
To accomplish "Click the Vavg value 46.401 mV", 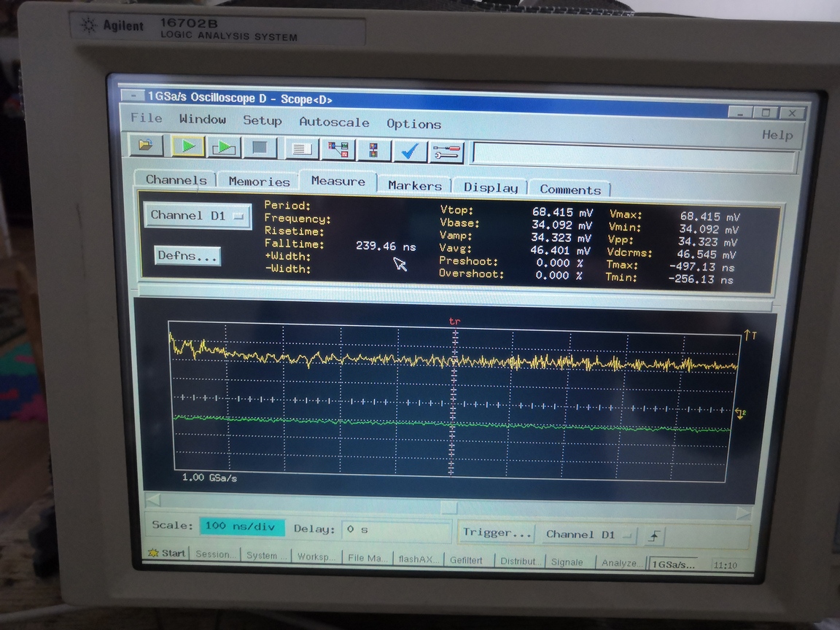I will click(560, 250).
